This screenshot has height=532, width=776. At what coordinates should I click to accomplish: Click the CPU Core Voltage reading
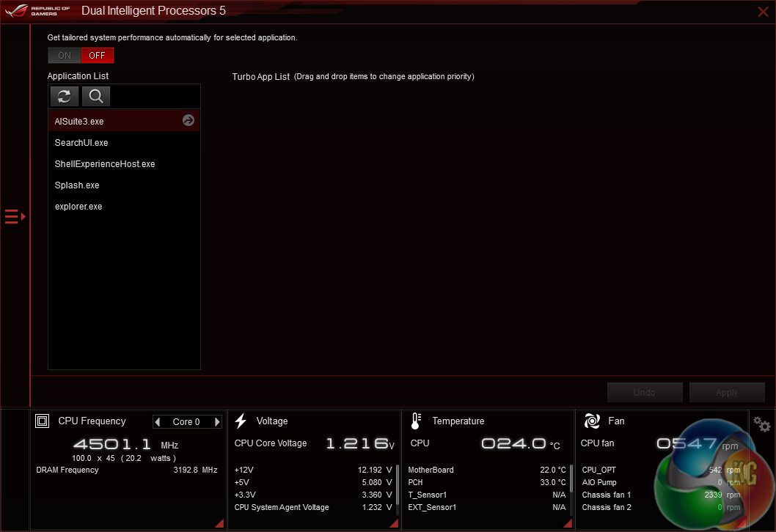pyautogui.click(x=360, y=443)
